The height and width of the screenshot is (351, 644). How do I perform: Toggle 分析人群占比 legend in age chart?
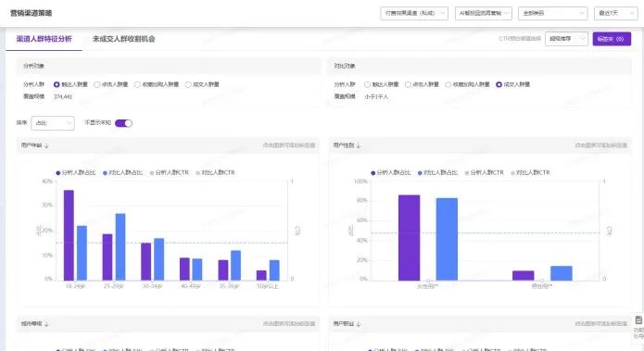point(76,173)
